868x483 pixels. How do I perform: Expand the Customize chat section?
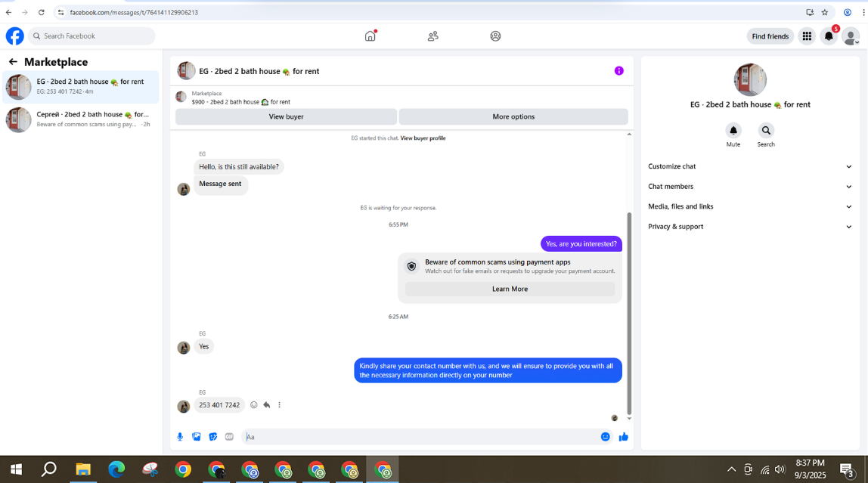[749, 166]
